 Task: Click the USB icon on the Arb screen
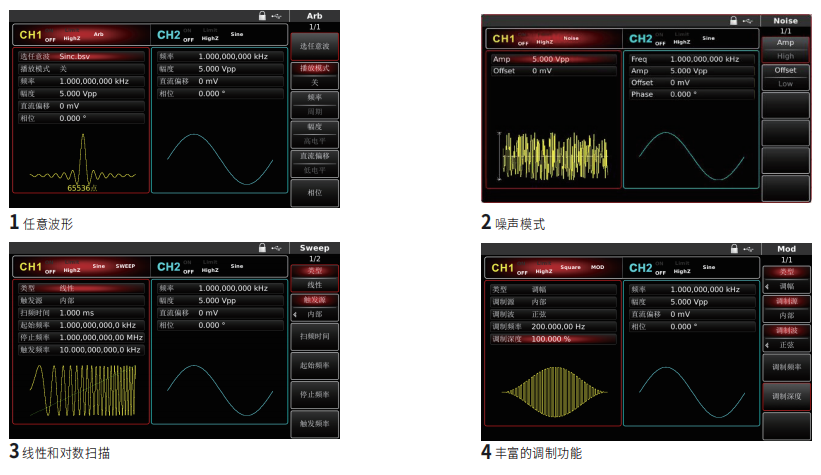pos(276,16)
